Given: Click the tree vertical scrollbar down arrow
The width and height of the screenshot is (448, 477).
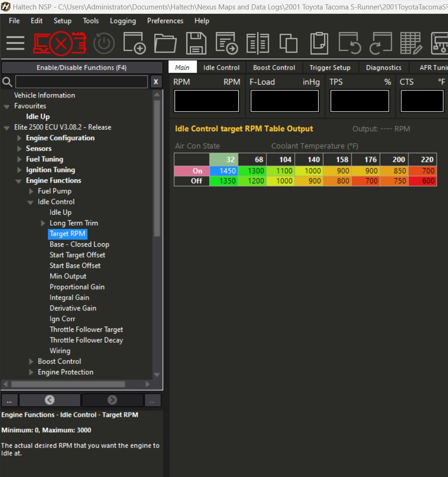Looking at the screenshot, I should point(157,375).
